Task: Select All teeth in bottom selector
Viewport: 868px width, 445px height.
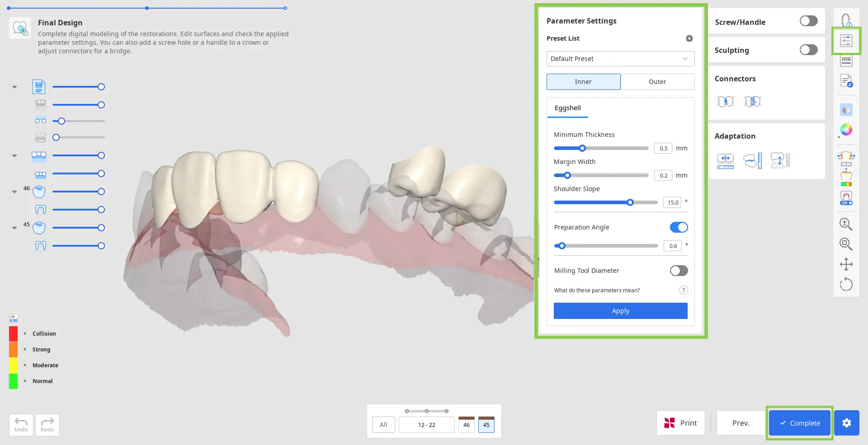Action: click(x=383, y=425)
